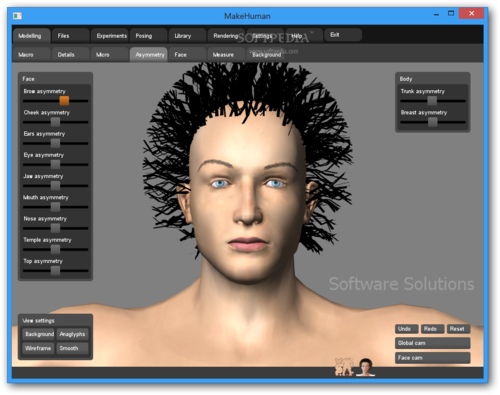500x395 pixels.
Task: Click the Redo button
Action: [x=432, y=329]
